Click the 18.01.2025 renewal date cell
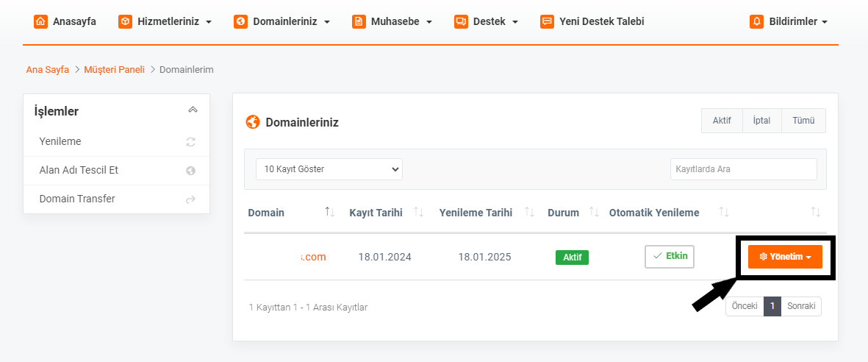The width and height of the screenshot is (868, 362). point(484,257)
